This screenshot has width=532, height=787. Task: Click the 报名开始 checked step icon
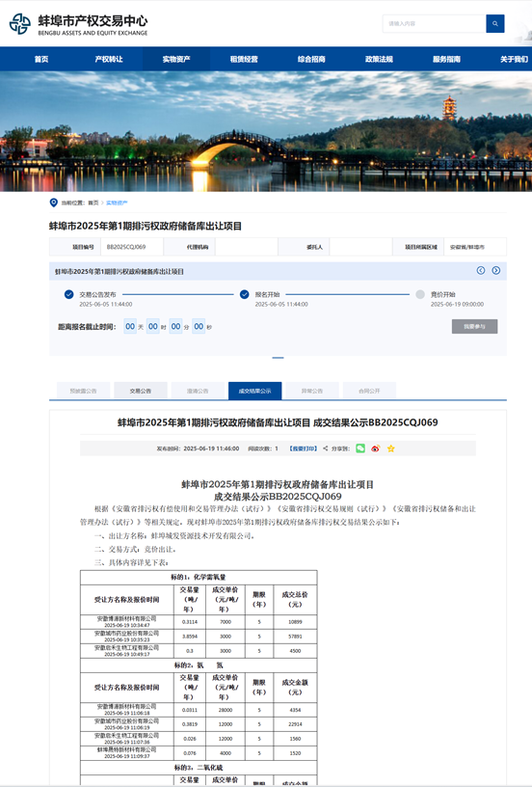[245, 294]
